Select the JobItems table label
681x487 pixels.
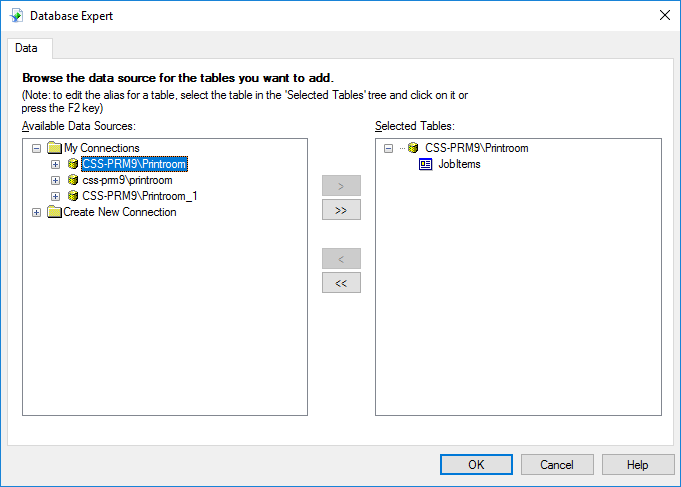460,164
